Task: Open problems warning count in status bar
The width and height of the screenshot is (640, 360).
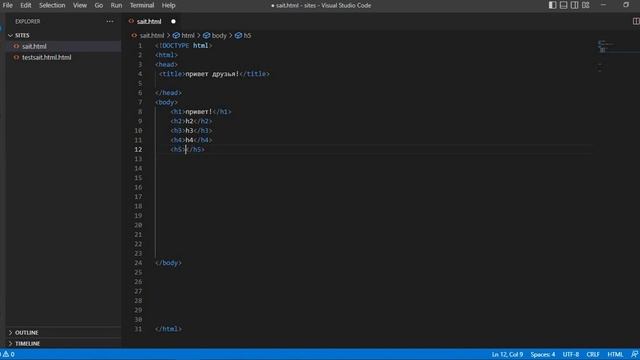Action: coord(8,354)
